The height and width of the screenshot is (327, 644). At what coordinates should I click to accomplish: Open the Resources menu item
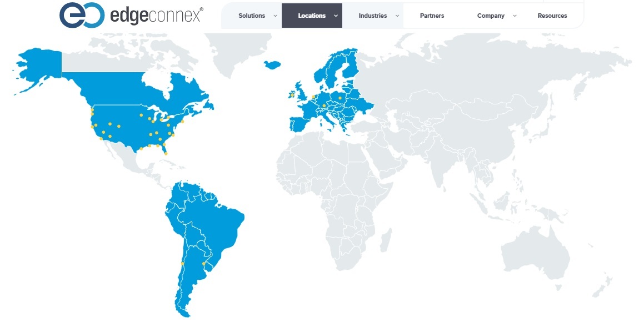click(x=552, y=16)
